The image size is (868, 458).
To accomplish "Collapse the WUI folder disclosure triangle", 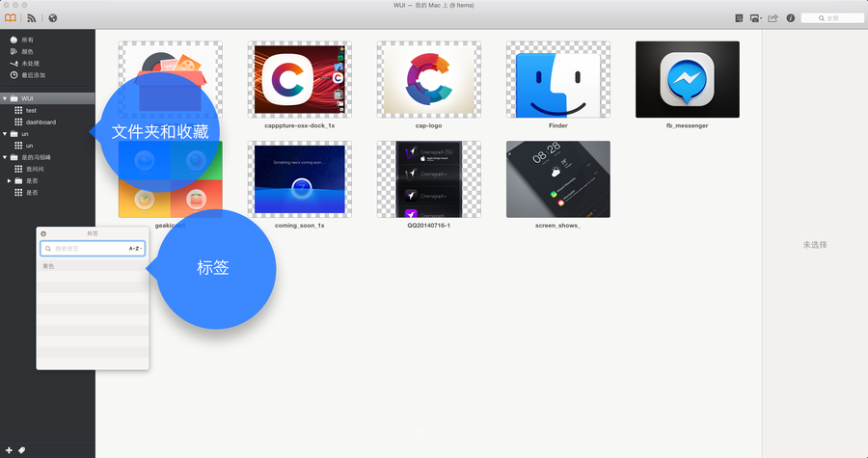I will [x=5, y=98].
